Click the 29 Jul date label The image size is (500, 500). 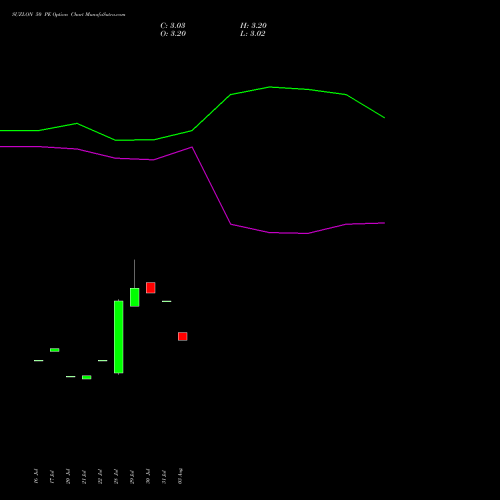coord(132,476)
